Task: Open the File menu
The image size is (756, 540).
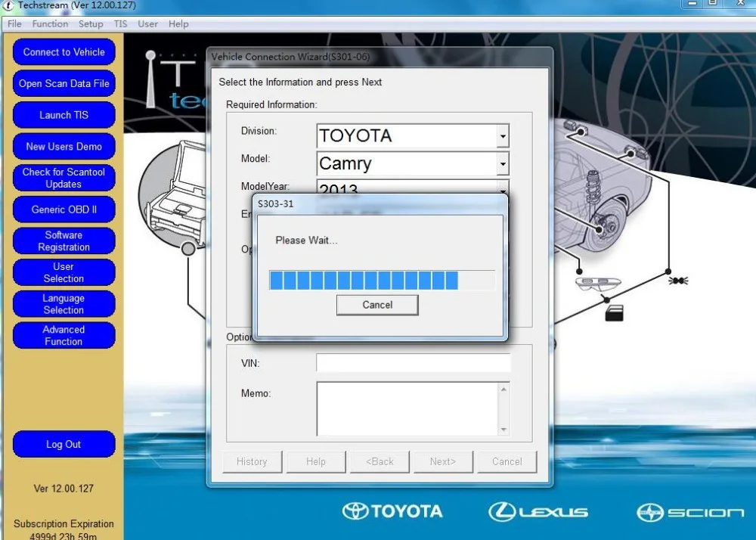Action: pyautogui.click(x=14, y=23)
